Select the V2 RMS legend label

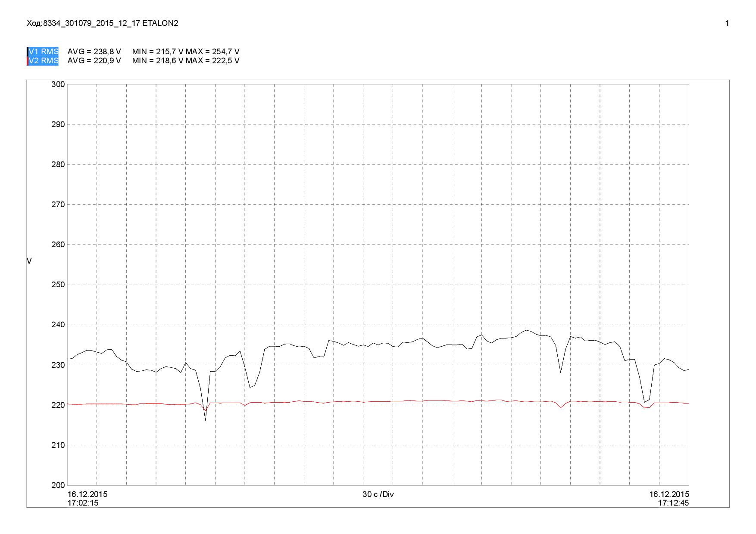[44, 61]
